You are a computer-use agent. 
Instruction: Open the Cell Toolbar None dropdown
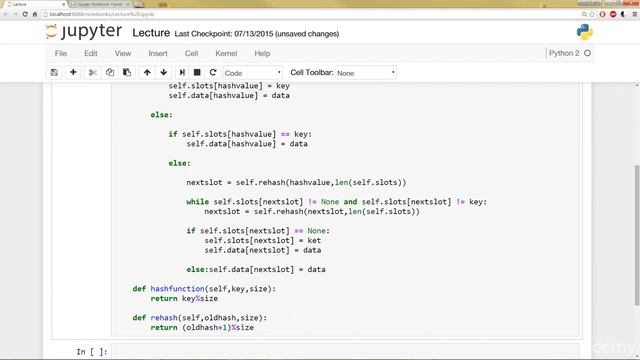(x=366, y=73)
